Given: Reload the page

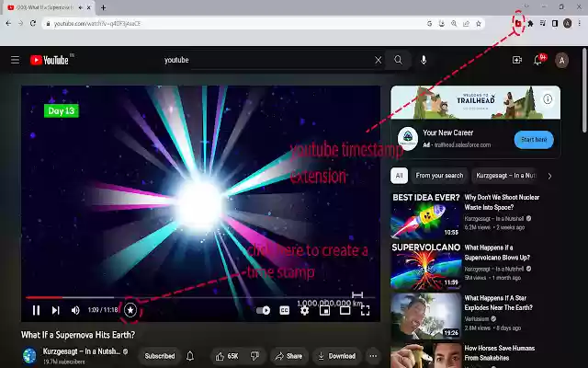Looking at the screenshot, I should point(33,23).
